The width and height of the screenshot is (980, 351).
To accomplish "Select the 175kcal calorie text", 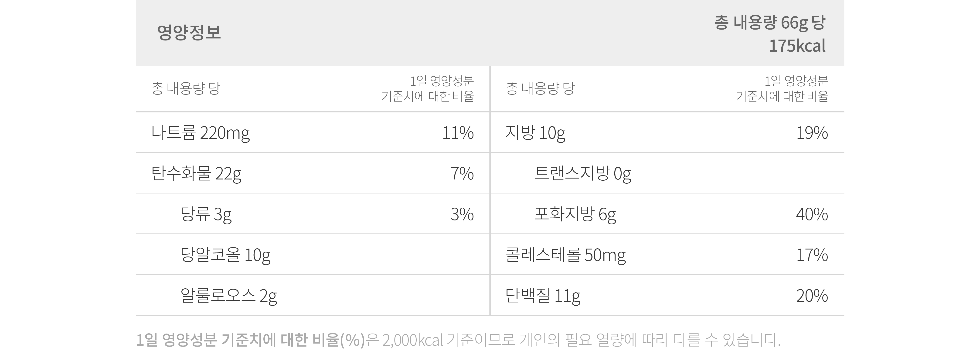I will pyautogui.click(x=797, y=46).
